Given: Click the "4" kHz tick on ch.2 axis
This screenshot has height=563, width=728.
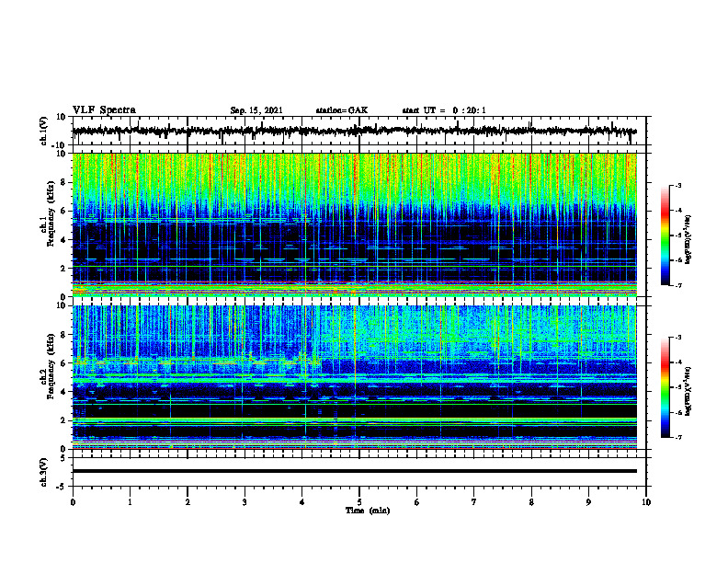Looking at the screenshot, I should click(x=63, y=392).
